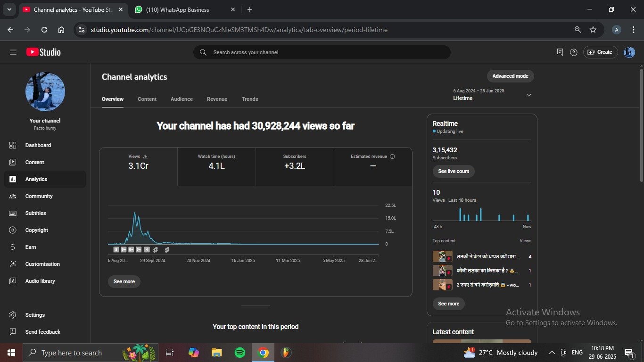The width and height of the screenshot is (644, 362).
Task: Open the फौजी लड़का top content video
Action: [x=482, y=271]
